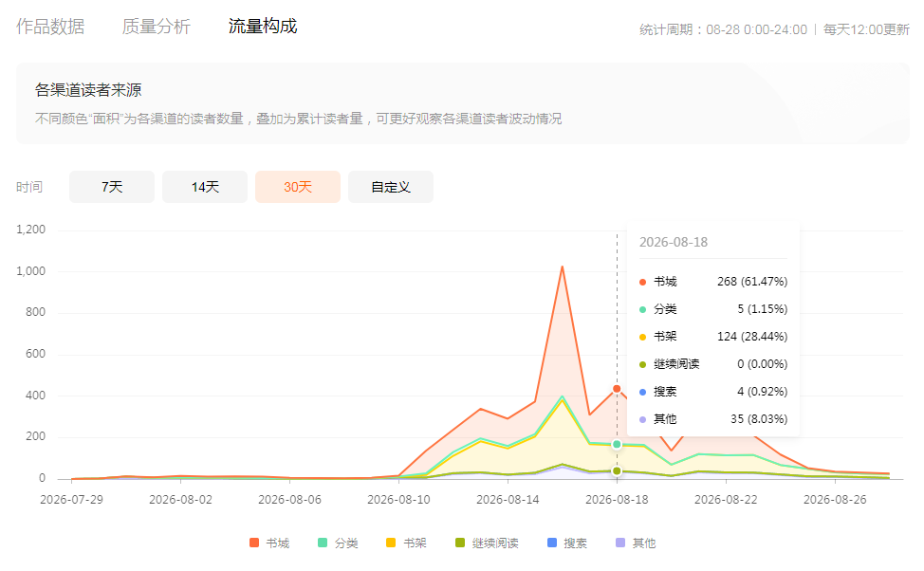924x571 pixels.
Task: Toggle the 搜索 legend series
Action: coord(567,543)
